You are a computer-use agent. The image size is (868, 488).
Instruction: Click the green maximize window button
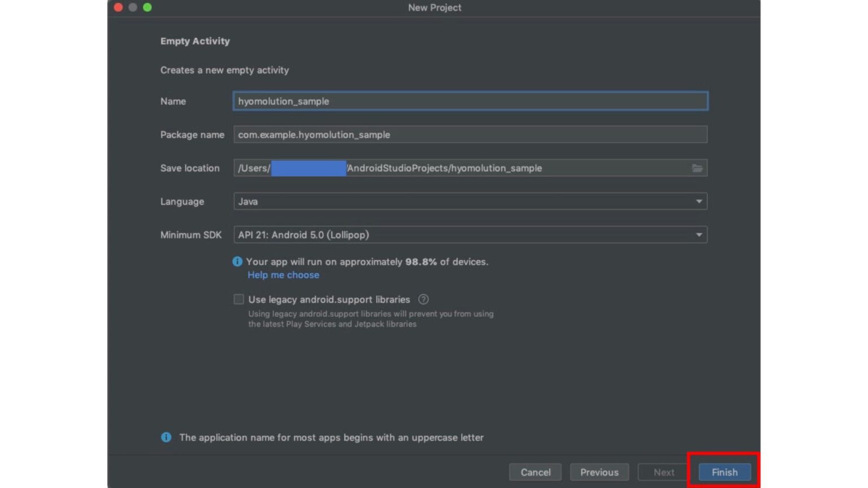(147, 7)
